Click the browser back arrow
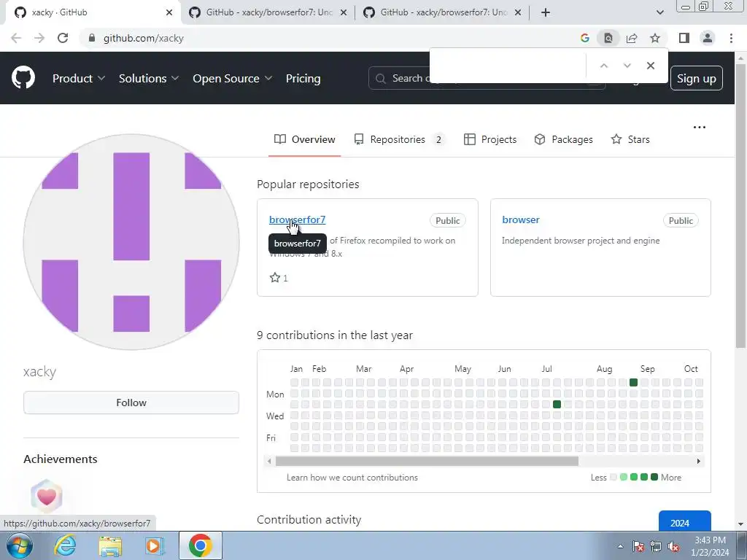Image resolution: width=747 pixels, height=560 pixels. (16, 38)
